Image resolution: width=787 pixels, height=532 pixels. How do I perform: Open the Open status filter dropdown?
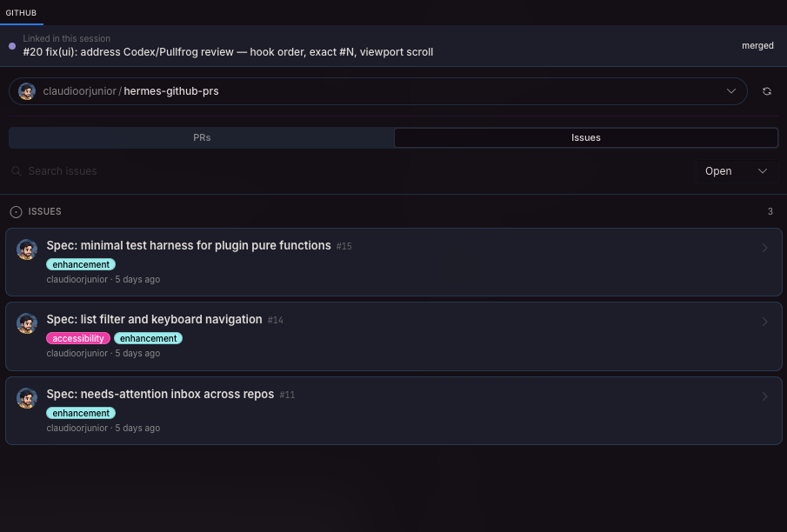[737, 171]
